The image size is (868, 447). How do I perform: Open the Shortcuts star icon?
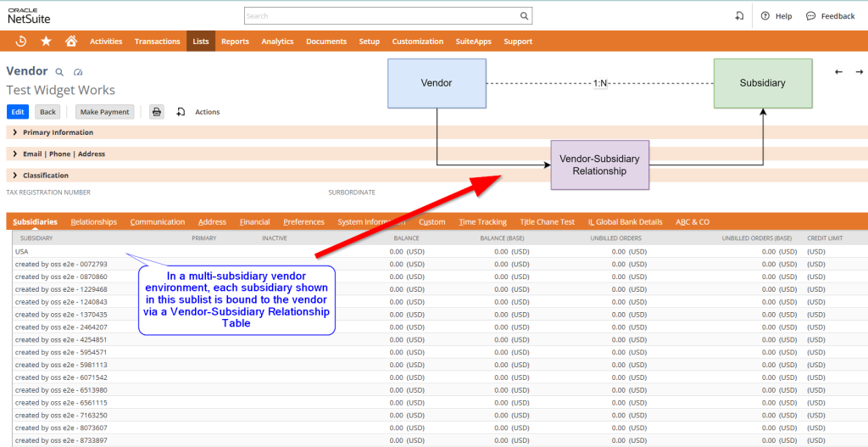click(46, 41)
